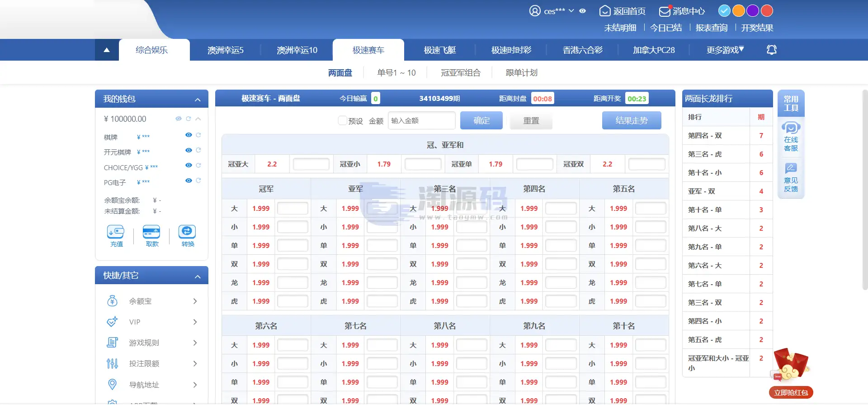Select the 跟单计划 sub-tab
Image resolution: width=868 pixels, height=405 pixels.
tap(522, 73)
